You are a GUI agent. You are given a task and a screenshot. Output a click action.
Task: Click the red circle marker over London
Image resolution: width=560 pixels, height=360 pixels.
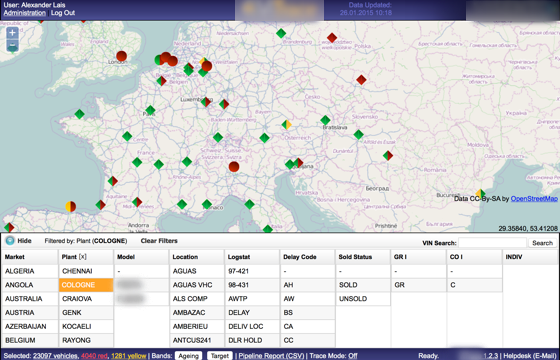121,56
